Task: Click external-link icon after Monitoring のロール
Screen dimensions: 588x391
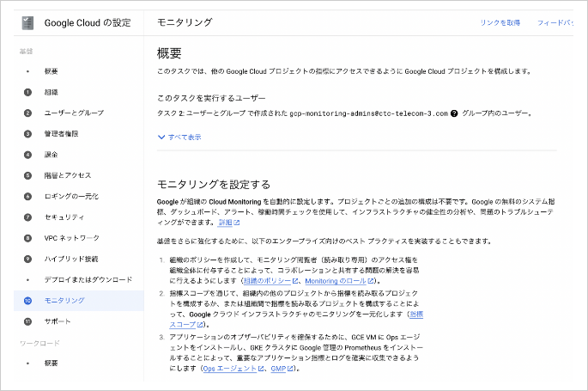Action: coord(371,281)
